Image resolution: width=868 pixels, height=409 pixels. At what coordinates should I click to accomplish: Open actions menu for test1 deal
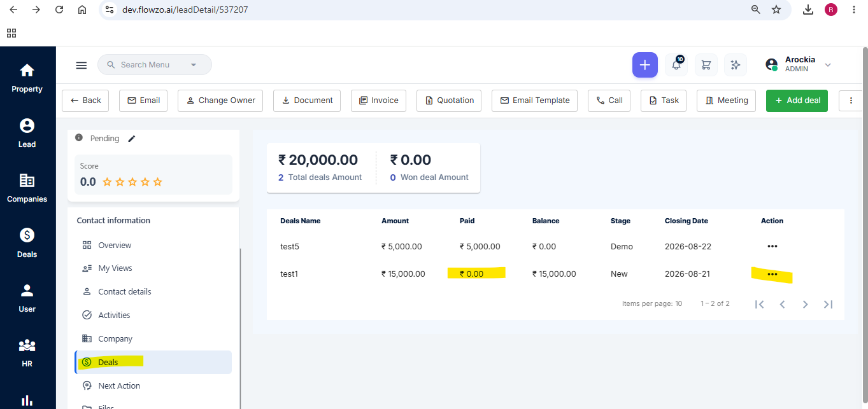click(x=772, y=274)
